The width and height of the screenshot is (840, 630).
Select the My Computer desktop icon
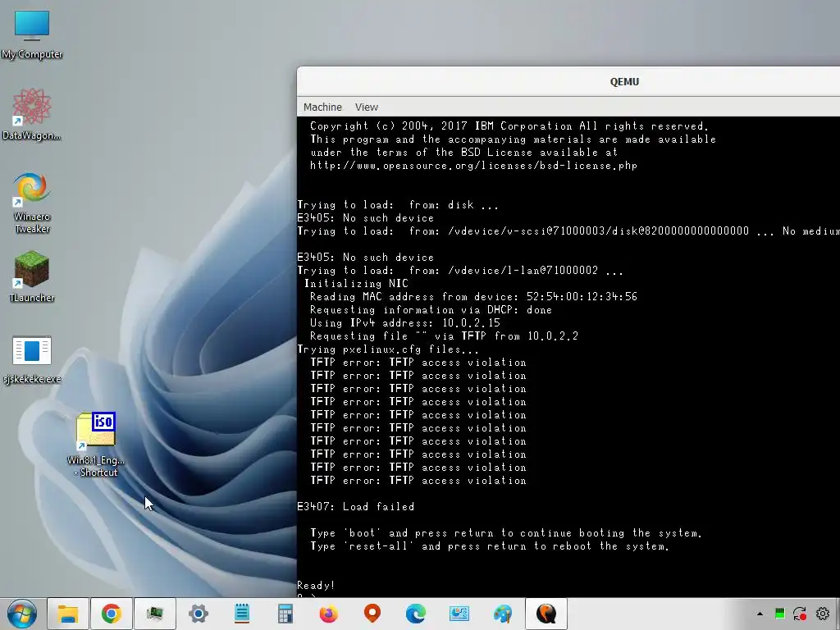(x=32, y=34)
